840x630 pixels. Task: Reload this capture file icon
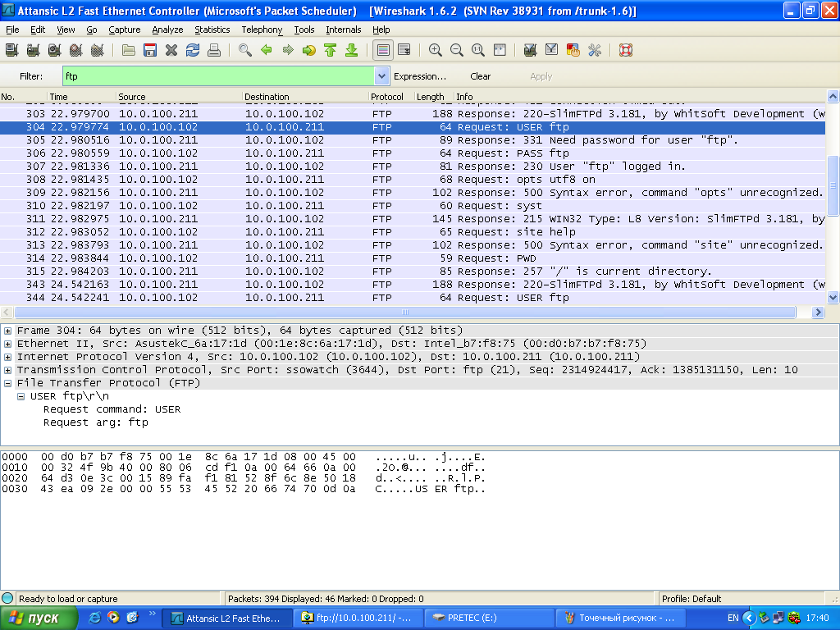tap(193, 50)
